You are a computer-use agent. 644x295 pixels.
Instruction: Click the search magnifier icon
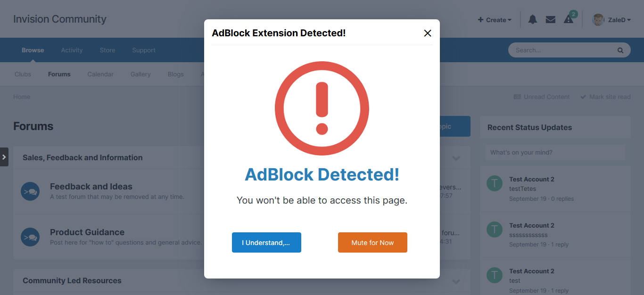pos(620,50)
